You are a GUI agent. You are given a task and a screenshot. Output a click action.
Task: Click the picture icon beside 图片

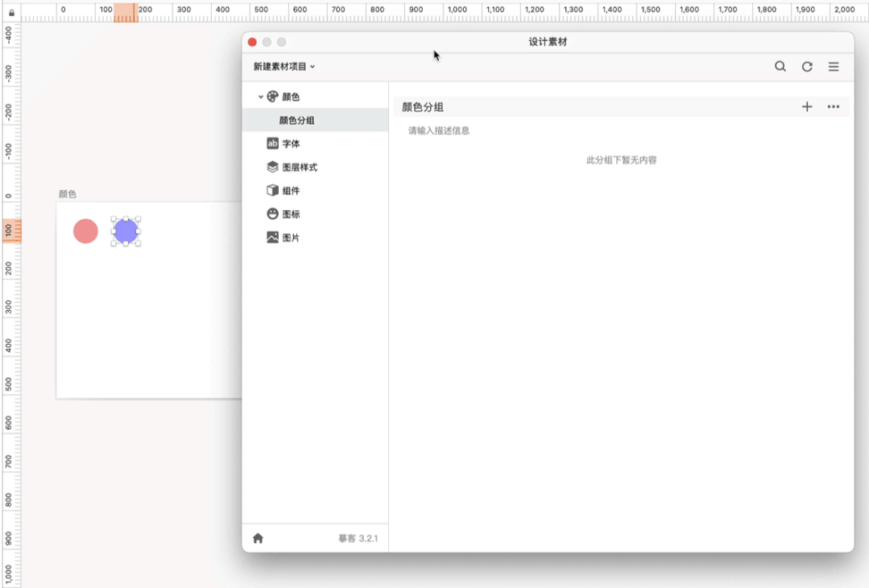272,237
